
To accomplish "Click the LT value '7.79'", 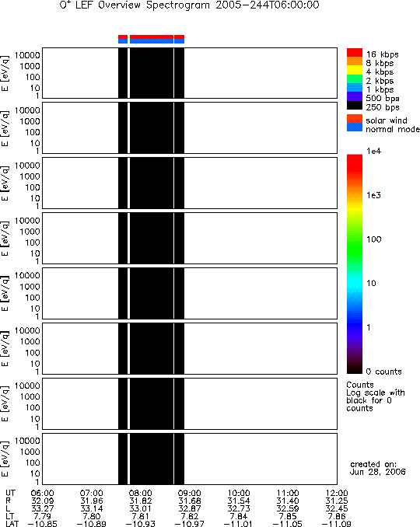I will [x=42, y=516].
